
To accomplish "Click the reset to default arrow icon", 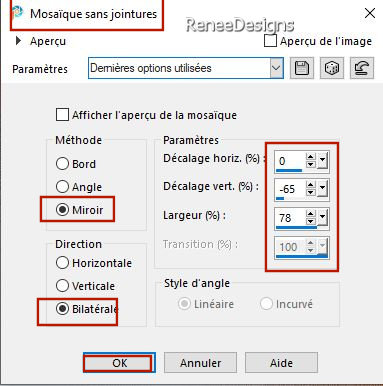I will pos(362,68).
